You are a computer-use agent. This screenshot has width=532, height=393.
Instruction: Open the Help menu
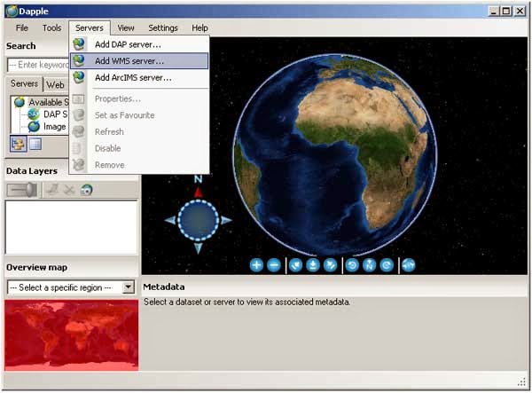(199, 28)
